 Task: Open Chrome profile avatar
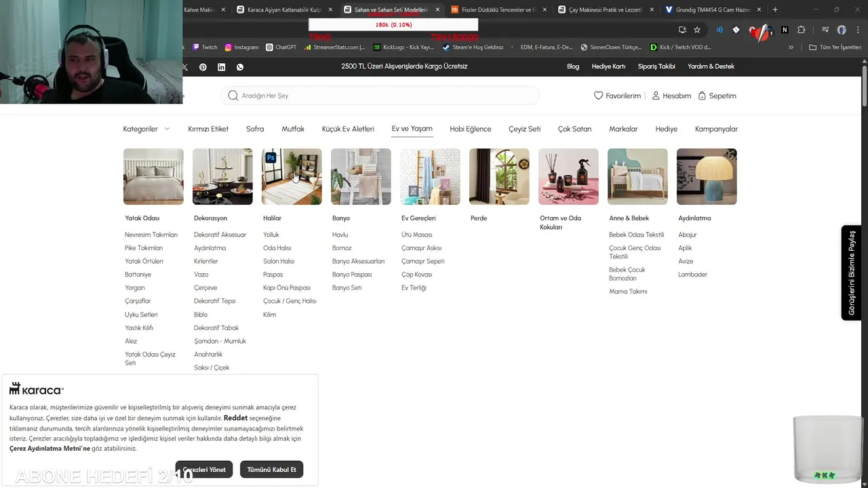pyautogui.click(x=842, y=30)
